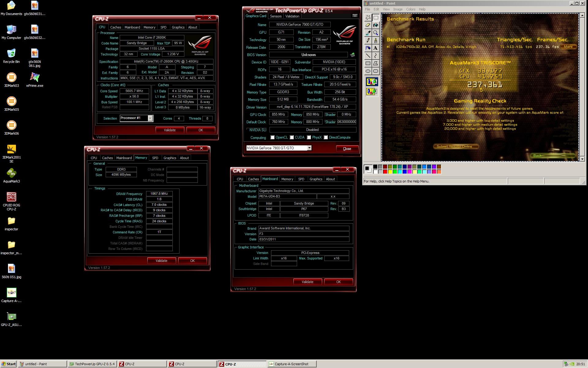Screen dimensions: 588x368
Task: Select the rectangular Select tool in Paint
Action: 375,17
